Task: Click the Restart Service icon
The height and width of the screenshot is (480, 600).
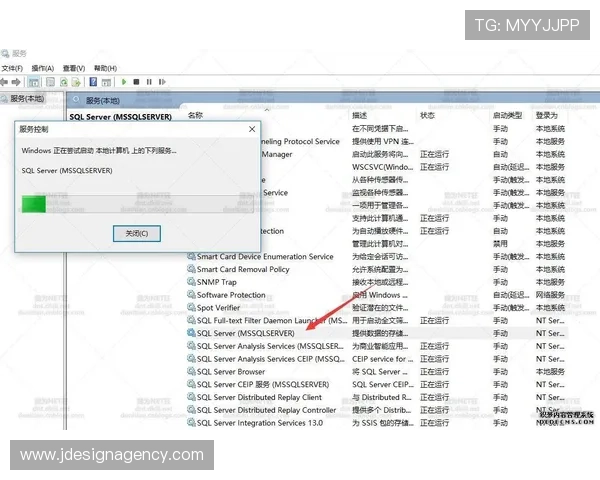Action: [162, 82]
